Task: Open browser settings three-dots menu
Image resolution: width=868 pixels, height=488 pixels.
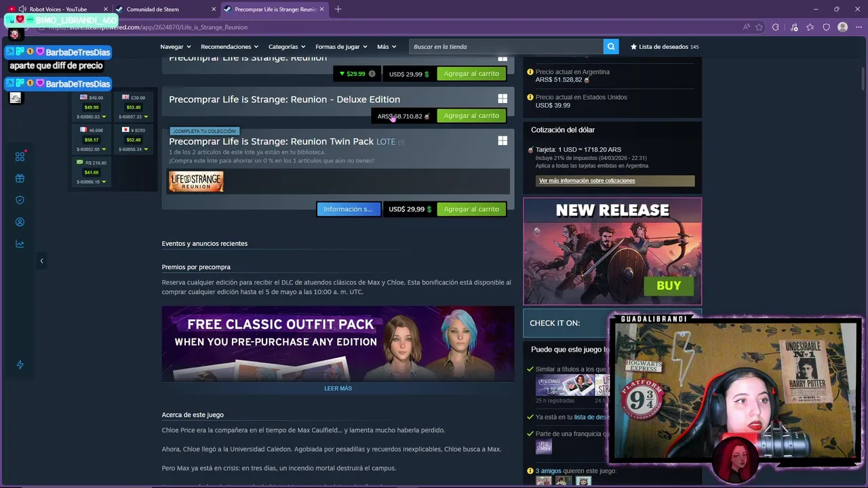Action: pyautogui.click(x=857, y=27)
